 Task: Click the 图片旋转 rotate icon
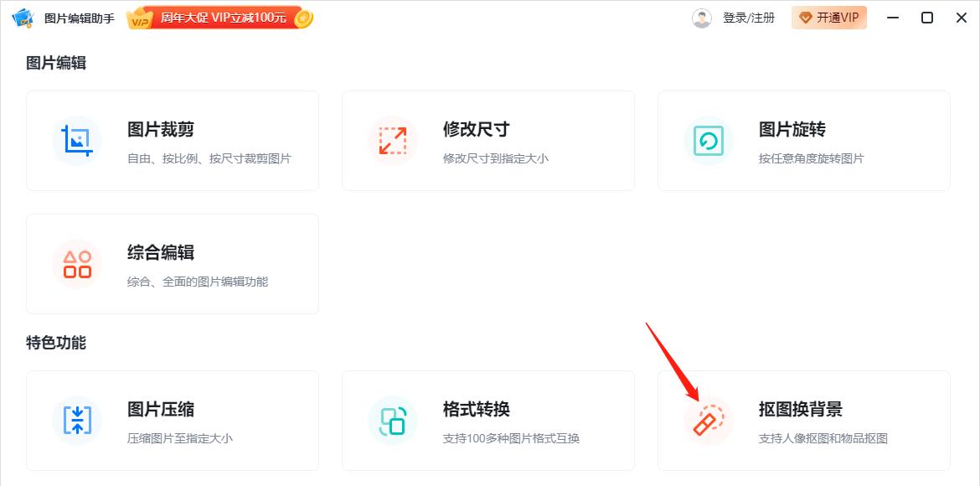[x=708, y=141]
